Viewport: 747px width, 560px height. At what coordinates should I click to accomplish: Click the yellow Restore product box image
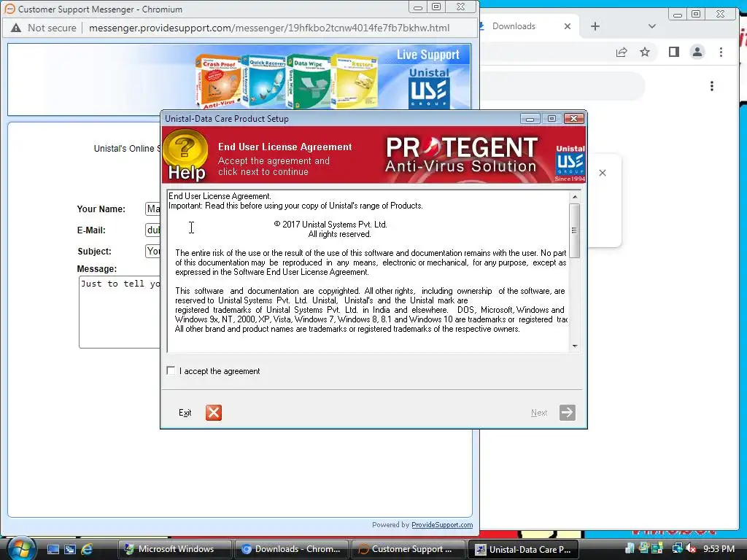[355, 82]
